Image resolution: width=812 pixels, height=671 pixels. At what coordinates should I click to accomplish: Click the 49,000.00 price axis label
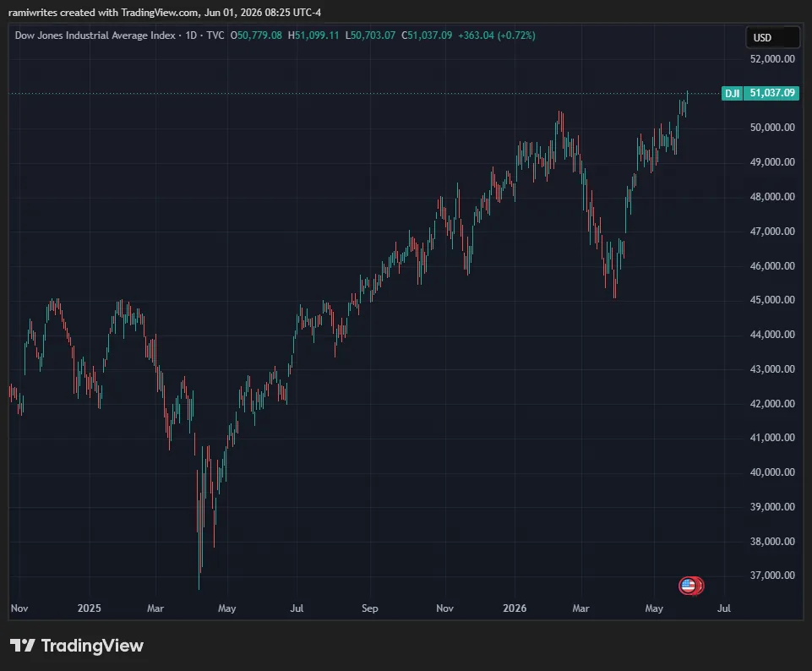[x=772, y=162]
